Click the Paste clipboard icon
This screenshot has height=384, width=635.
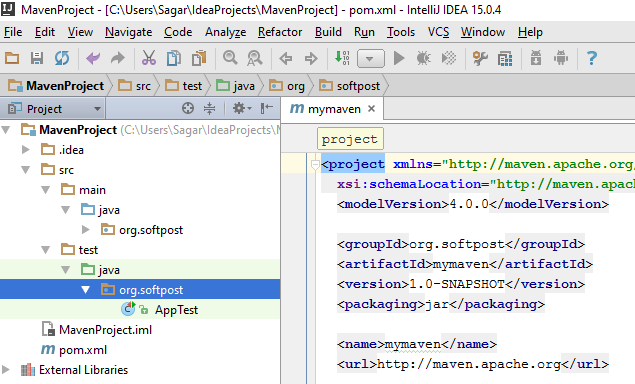tap(199, 58)
